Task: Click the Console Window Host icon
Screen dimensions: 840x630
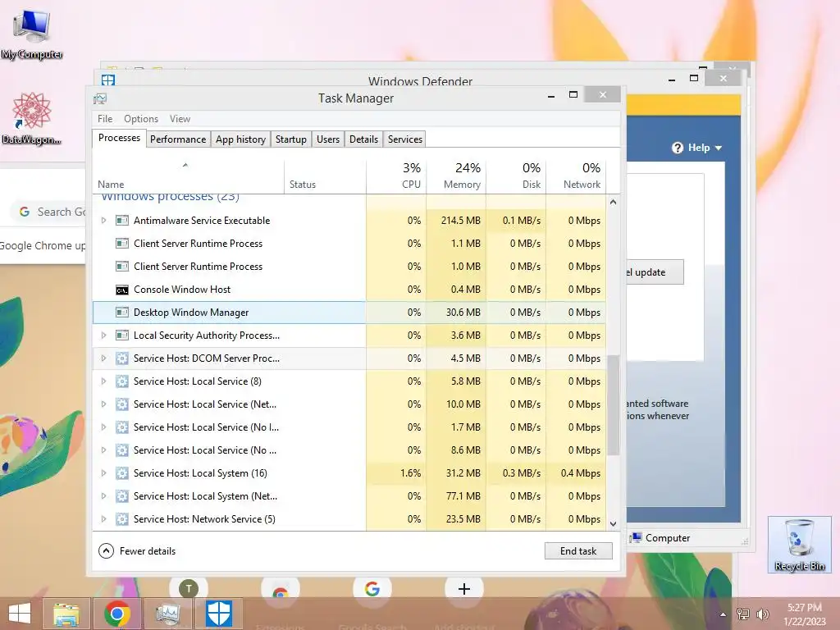Action: tap(122, 290)
